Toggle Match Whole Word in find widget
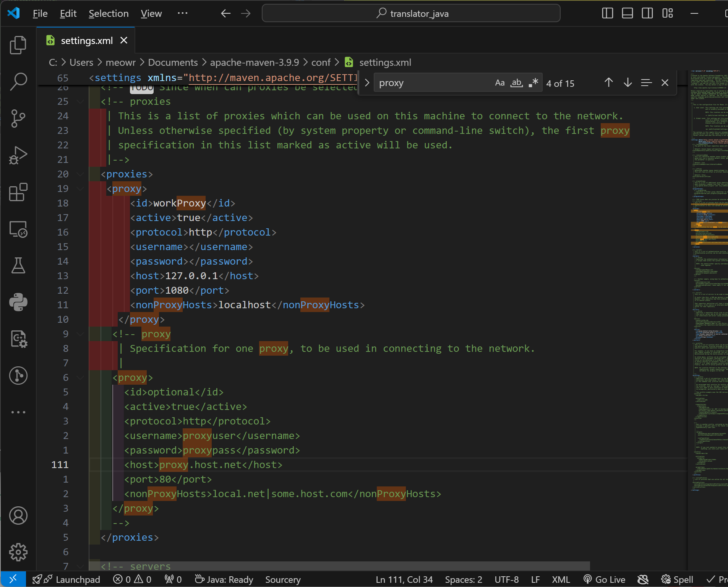728x587 pixels. pos(517,83)
